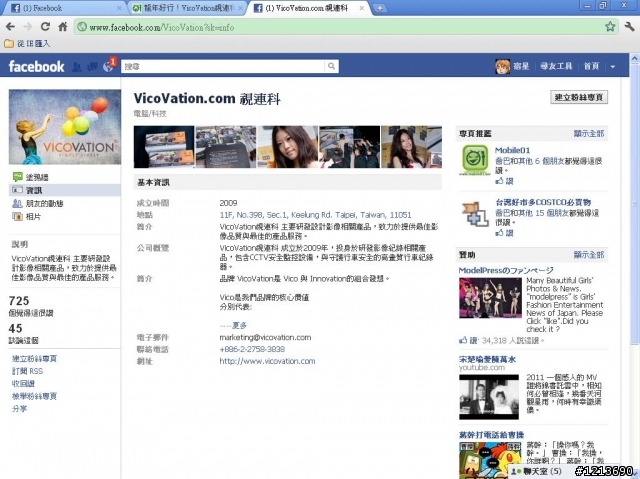Open the third photo of a woman's face
Viewport: 640px width, 479px height.
287,147
